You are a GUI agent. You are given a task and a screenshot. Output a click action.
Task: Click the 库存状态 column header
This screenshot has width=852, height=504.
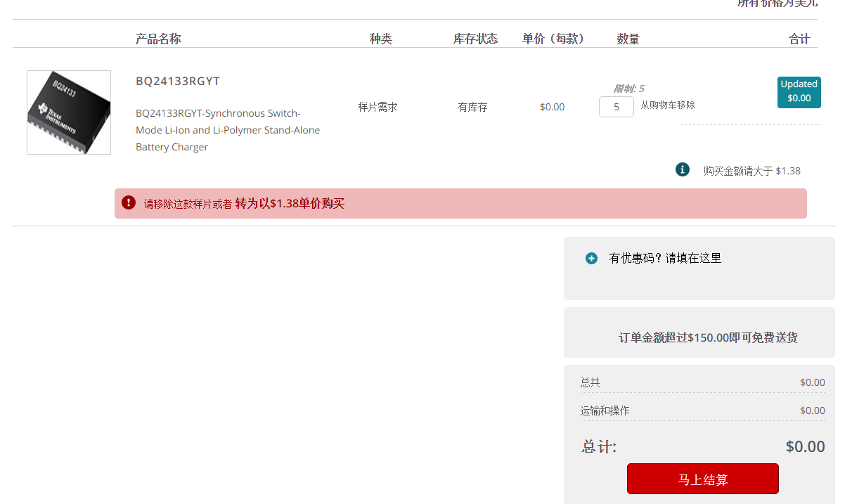click(475, 39)
